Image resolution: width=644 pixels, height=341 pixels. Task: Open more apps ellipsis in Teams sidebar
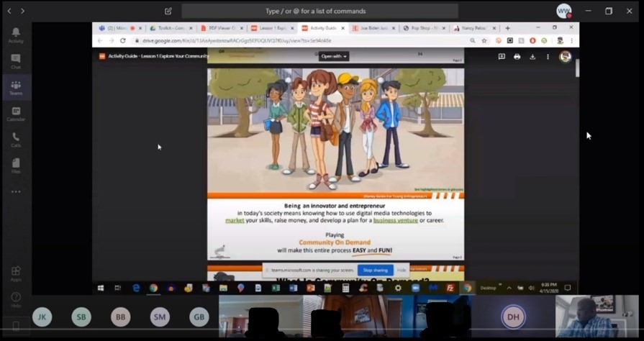[16, 192]
